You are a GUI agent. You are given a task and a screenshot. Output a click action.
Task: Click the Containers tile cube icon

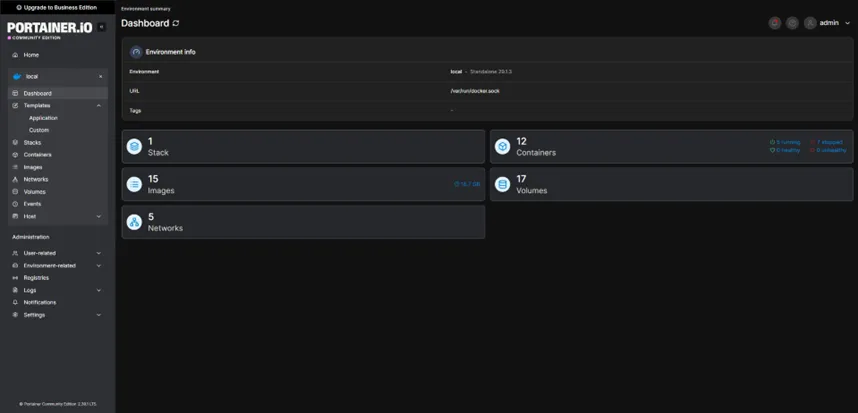[x=502, y=147]
